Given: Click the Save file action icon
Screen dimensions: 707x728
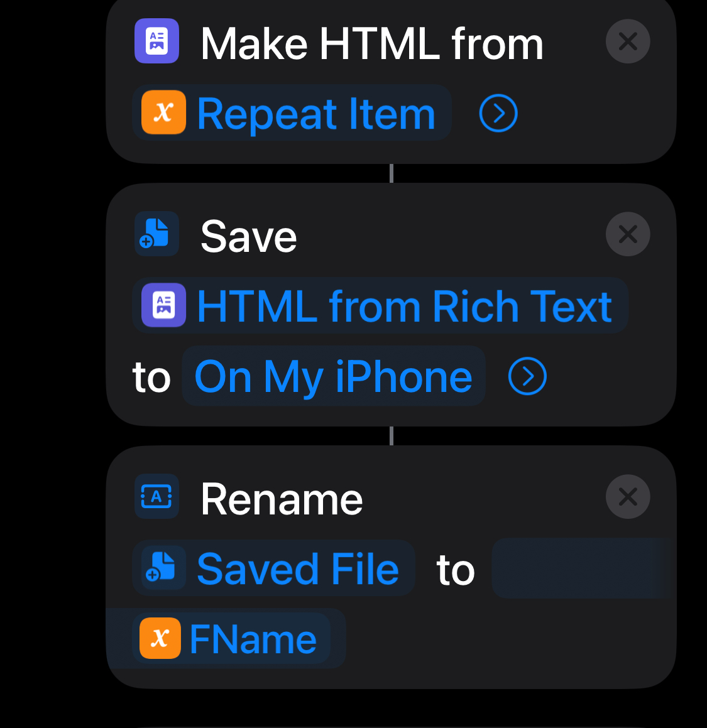Looking at the screenshot, I should point(156,234).
